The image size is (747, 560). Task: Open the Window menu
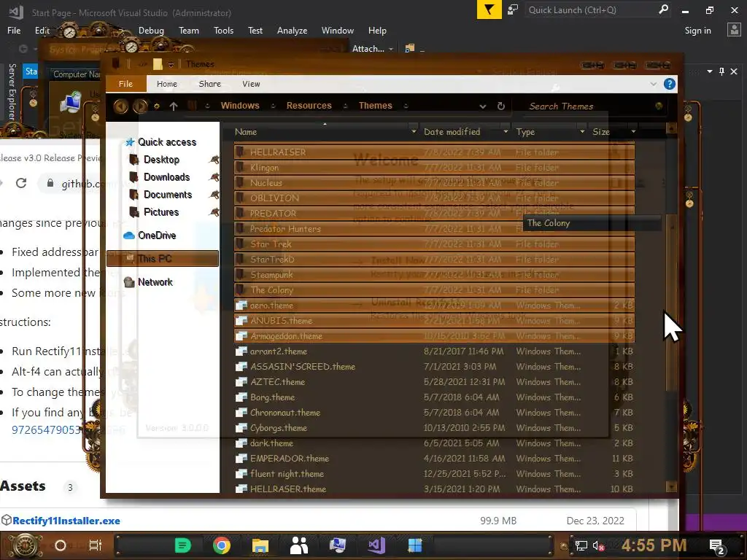337,31
